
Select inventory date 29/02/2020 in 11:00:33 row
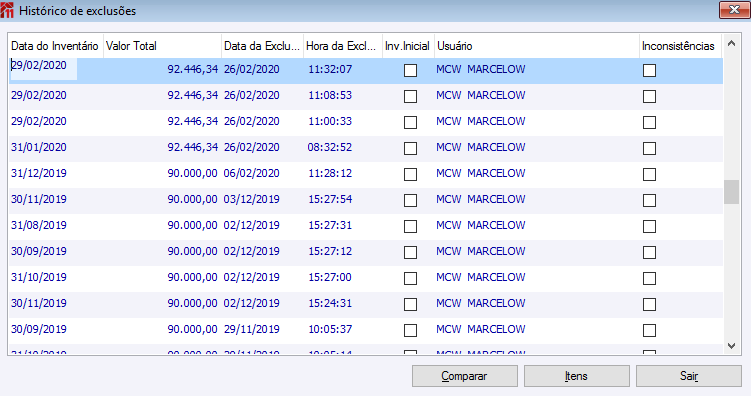point(39,121)
